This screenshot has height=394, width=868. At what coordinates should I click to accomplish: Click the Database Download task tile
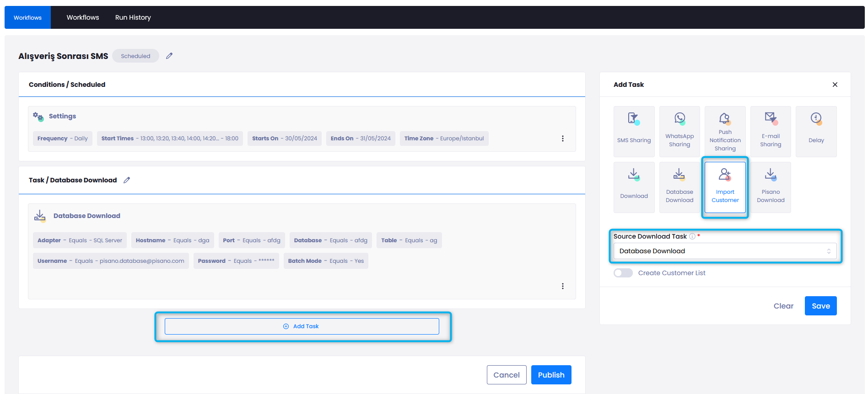679,187
